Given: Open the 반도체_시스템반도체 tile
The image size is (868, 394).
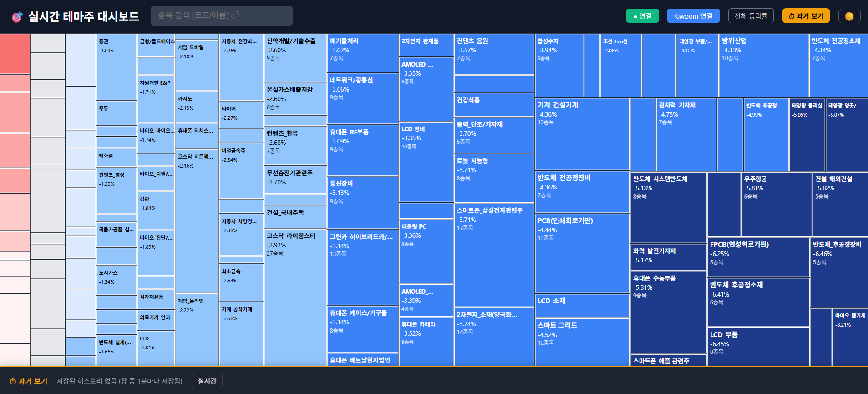Looking at the screenshot, I should click(x=669, y=207).
